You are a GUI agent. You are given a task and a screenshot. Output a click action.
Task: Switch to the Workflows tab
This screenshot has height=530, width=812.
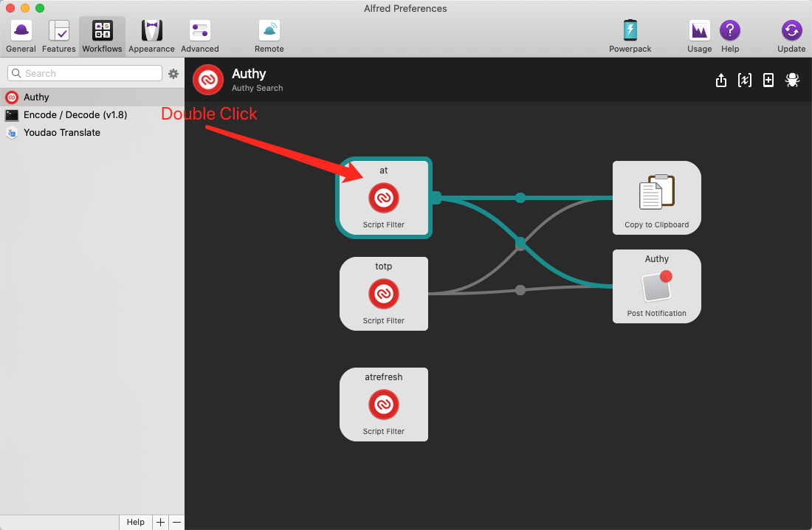(x=102, y=37)
